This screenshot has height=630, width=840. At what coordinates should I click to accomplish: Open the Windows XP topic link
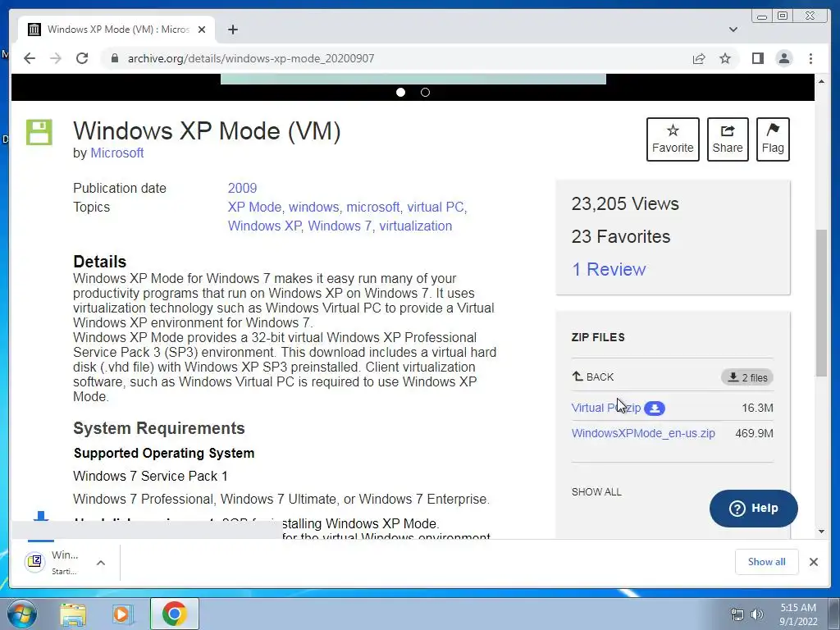click(x=265, y=226)
